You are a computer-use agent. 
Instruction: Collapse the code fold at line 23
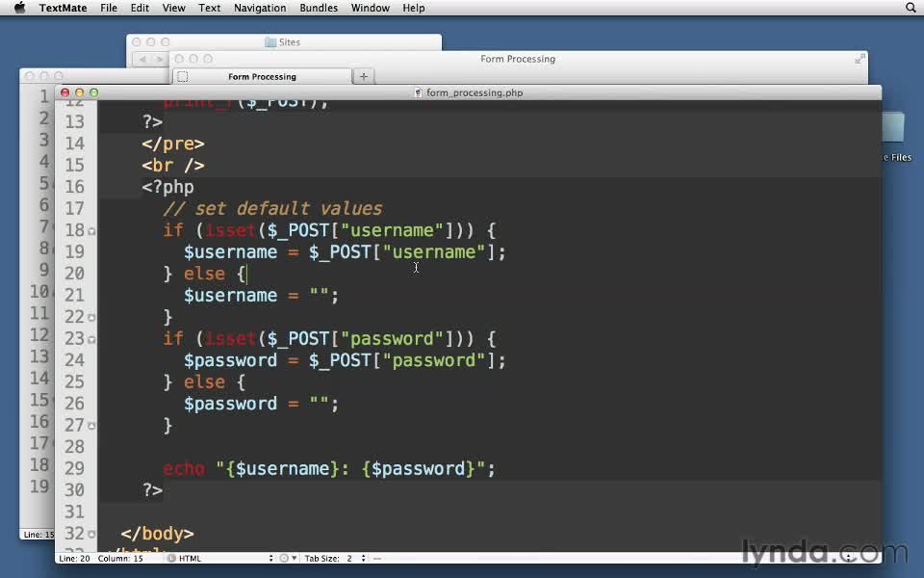[x=92, y=339]
